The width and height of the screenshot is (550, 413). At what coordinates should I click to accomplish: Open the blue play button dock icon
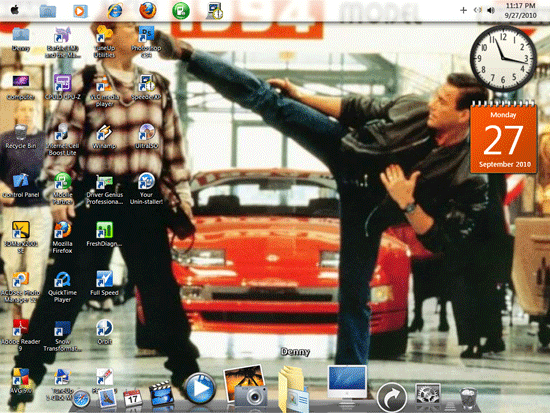tap(200, 388)
